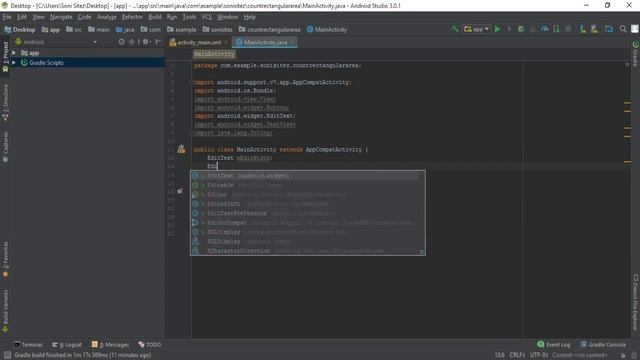This screenshot has width=640, height=360.
Task: Open the Window menu
Action: [227, 17]
